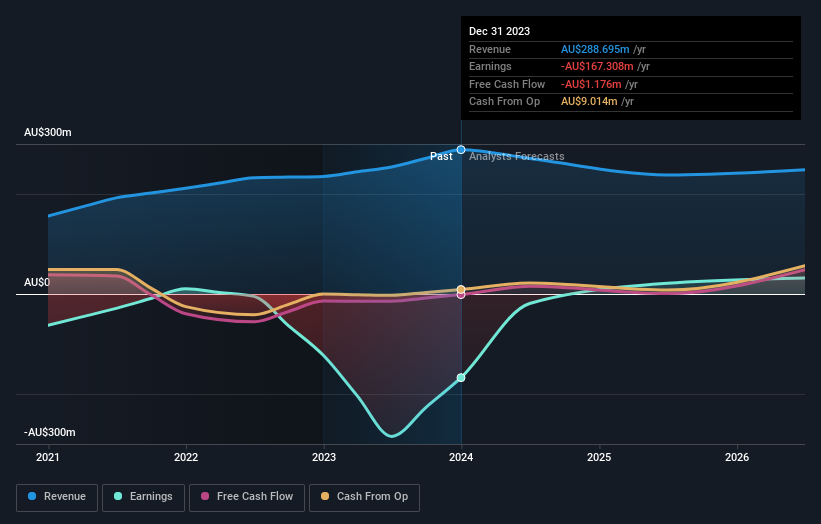Click the AU$300m y-axis label
This screenshot has width=821, height=524.
click(x=48, y=132)
